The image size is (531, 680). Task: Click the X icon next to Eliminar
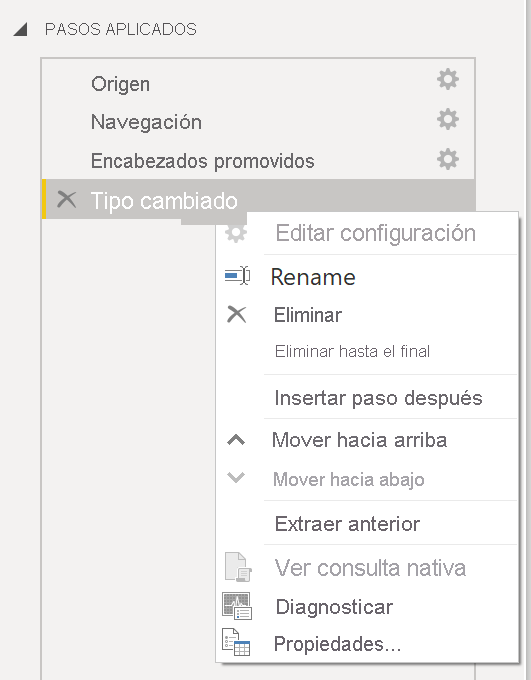point(236,314)
